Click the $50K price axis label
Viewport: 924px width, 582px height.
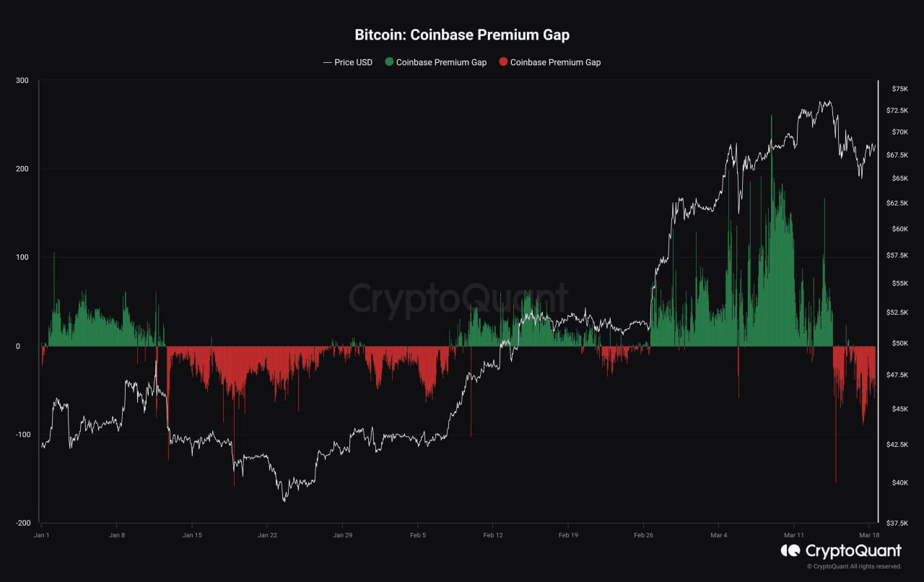(x=900, y=344)
